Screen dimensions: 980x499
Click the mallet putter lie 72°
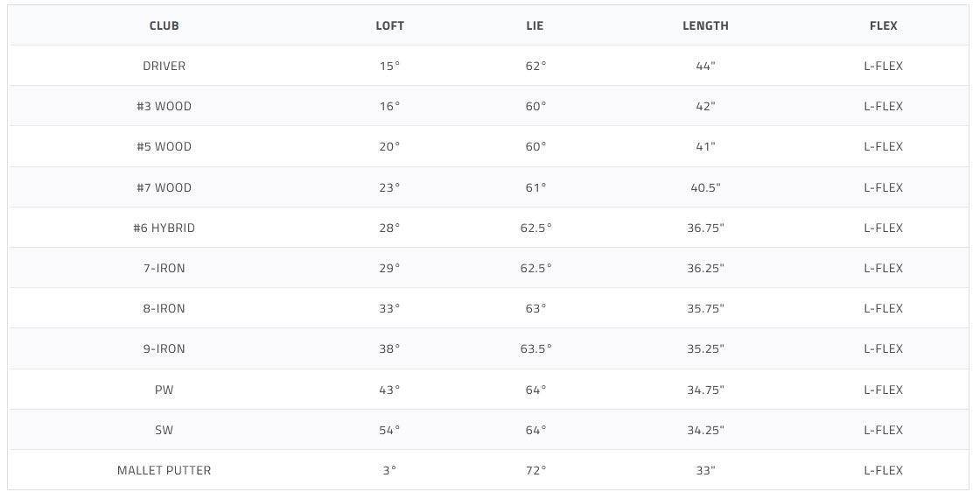pos(535,470)
